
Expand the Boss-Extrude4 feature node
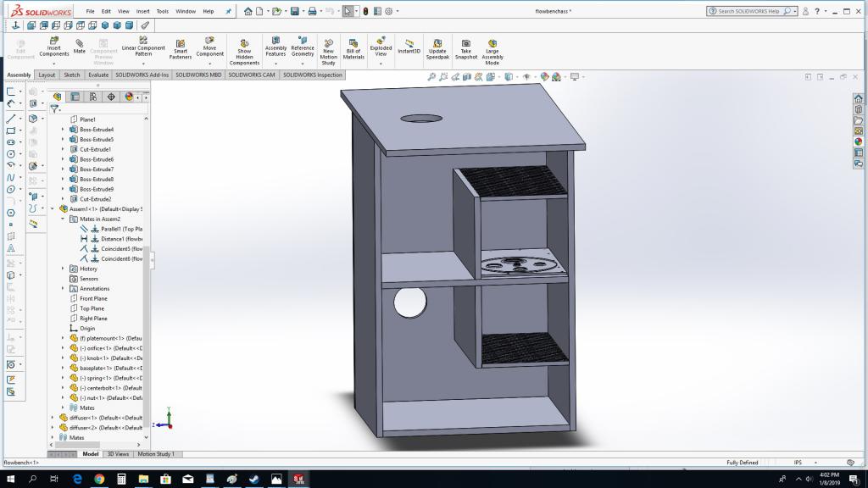pos(63,130)
